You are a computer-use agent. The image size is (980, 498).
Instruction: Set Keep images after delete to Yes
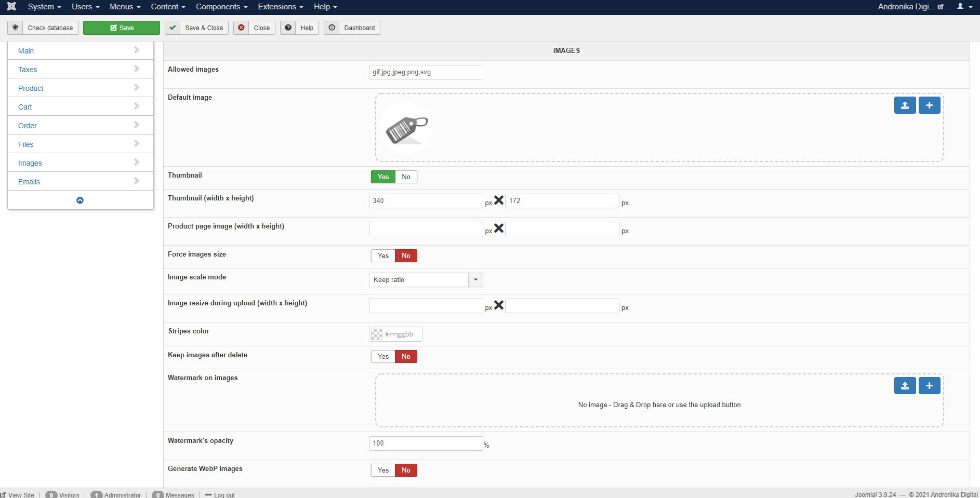[383, 356]
